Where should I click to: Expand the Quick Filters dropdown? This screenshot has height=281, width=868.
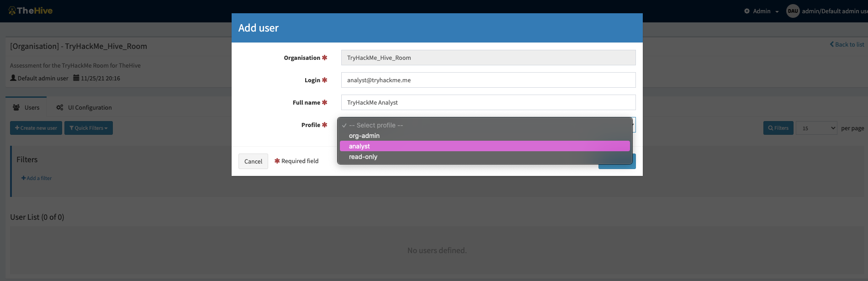click(x=89, y=128)
